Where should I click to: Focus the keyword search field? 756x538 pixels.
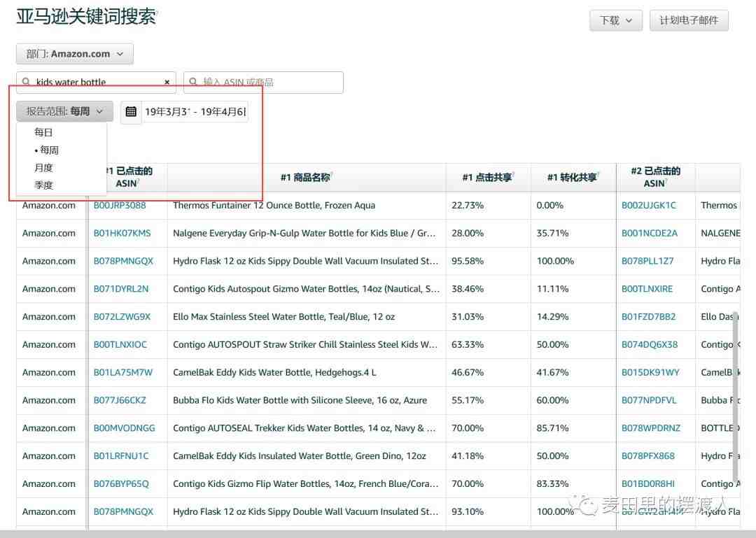[96, 83]
